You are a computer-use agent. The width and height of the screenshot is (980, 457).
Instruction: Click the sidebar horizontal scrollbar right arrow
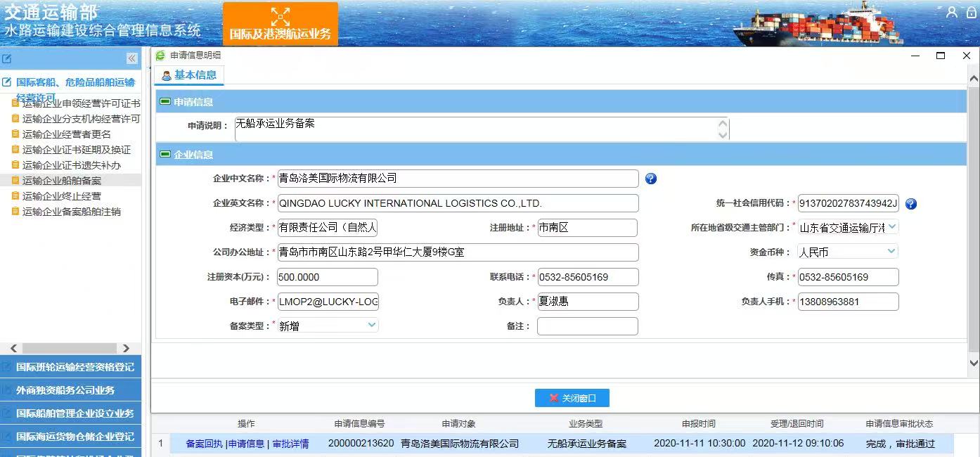[x=126, y=348]
